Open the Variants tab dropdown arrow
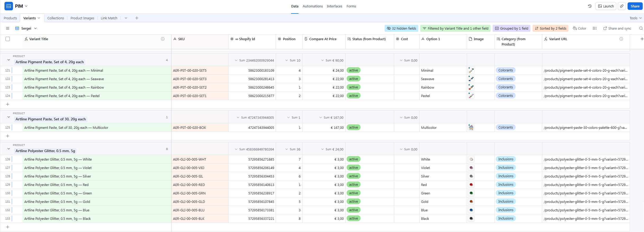The height and width of the screenshot is (232, 644). point(39,18)
